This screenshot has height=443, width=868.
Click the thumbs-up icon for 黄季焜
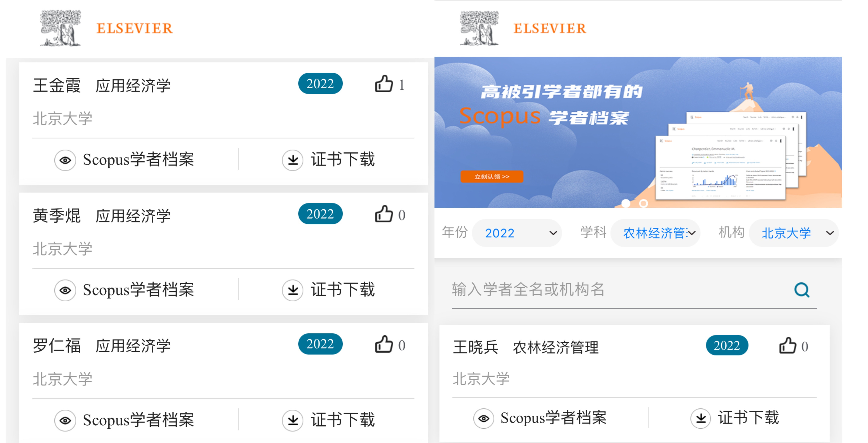[x=384, y=214]
